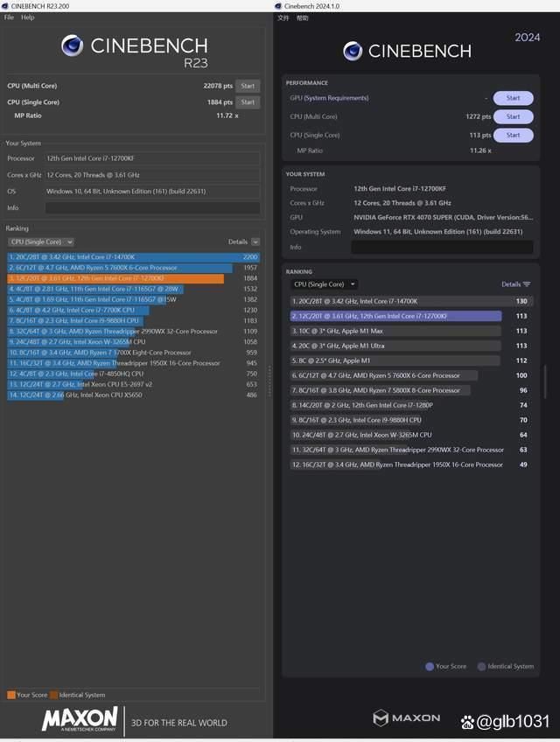
Task: Click 2024 GPU value NVIDIA GeForce RTX 4070 SUPER
Action: [x=443, y=218]
